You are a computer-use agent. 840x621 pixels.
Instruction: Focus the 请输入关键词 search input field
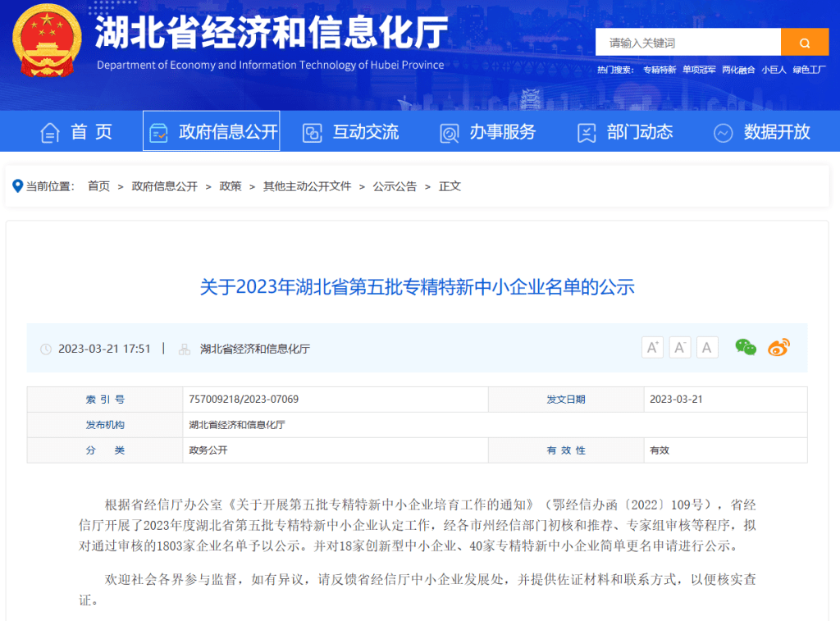(687, 43)
